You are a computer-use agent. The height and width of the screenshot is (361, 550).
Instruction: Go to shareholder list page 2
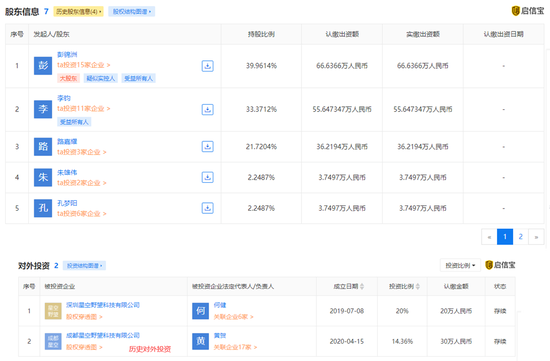click(x=521, y=237)
